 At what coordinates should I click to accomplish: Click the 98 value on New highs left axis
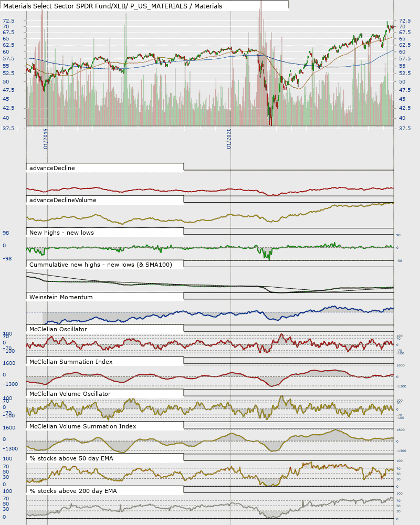tap(6, 233)
